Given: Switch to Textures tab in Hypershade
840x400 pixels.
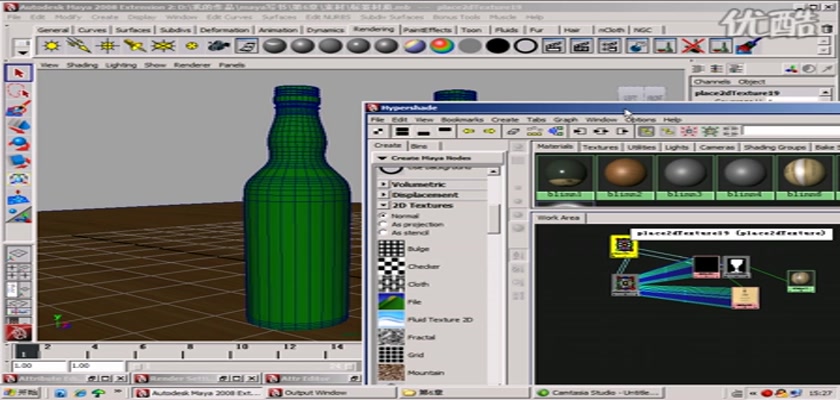Looking at the screenshot, I should (600, 147).
